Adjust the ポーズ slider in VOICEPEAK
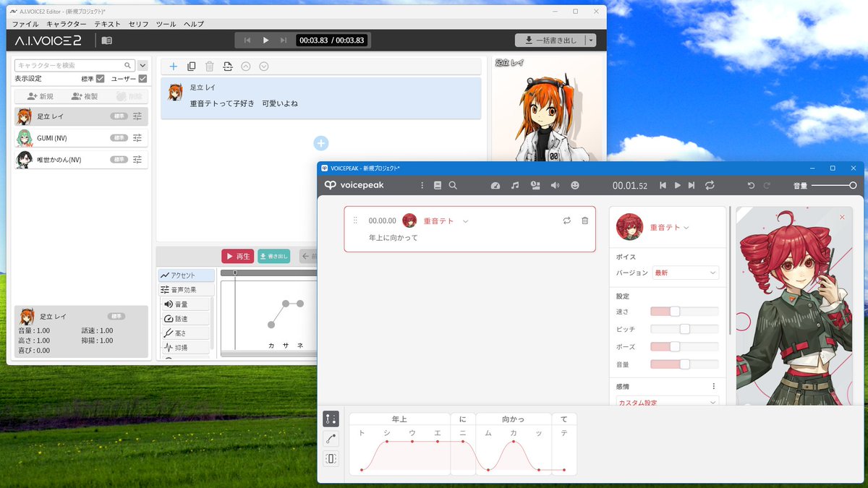This screenshot has height=488, width=868. (x=684, y=347)
